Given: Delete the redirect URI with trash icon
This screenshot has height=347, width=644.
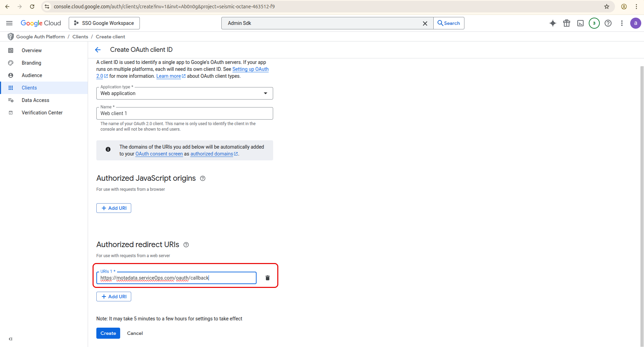Looking at the screenshot, I should pos(267,278).
